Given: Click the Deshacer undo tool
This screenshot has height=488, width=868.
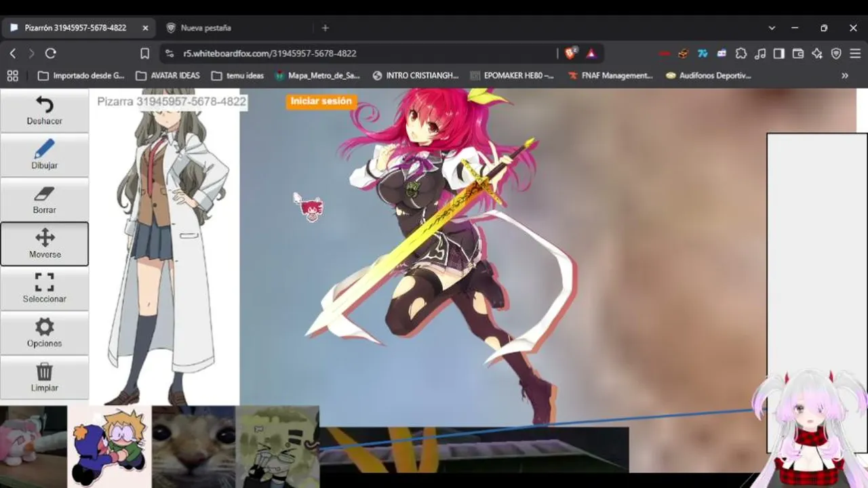Looking at the screenshot, I should (x=44, y=110).
